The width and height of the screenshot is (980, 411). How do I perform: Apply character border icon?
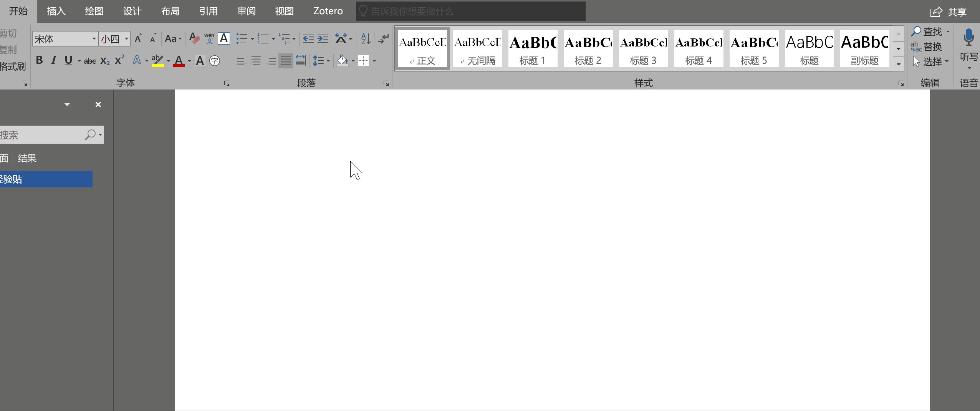point(224,38)
